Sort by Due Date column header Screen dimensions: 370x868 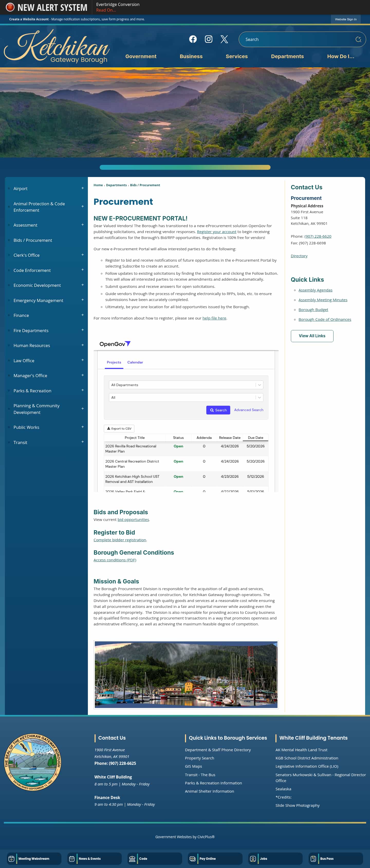tap(255, 437)
